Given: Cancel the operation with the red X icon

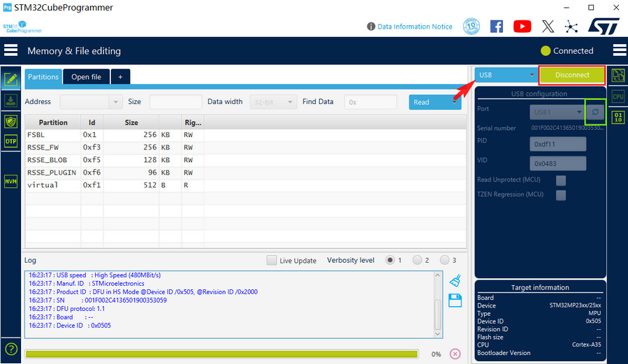Looking at the screenshot, I should pyautogui.click(x=455, y=354).
